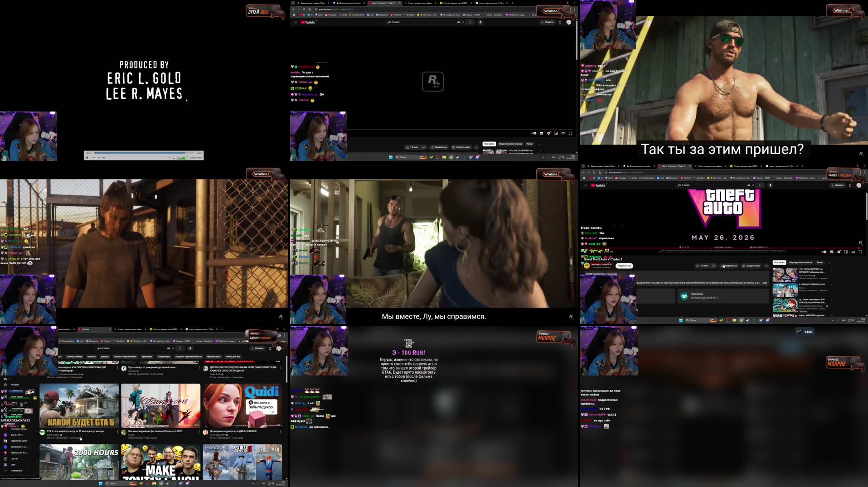Click Создать button in Rockstar logo screenshot
868x487 pixels.
coord(548,22)
